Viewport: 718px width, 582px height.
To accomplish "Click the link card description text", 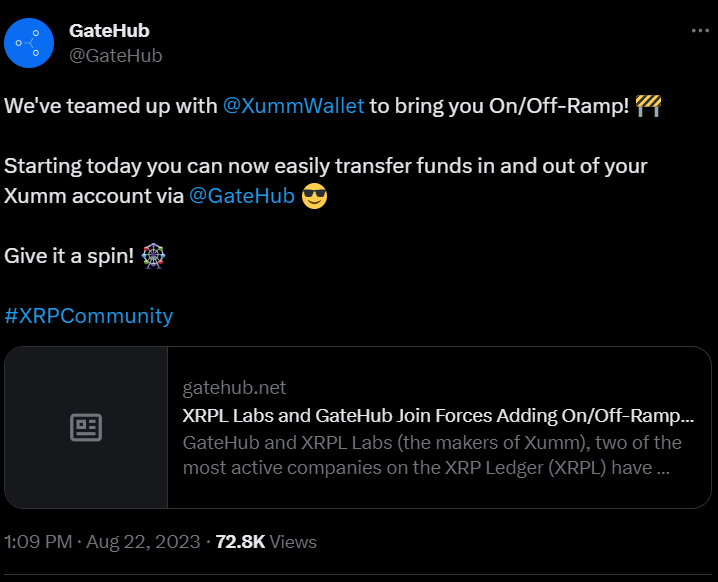I will click(x=432, y=455).
